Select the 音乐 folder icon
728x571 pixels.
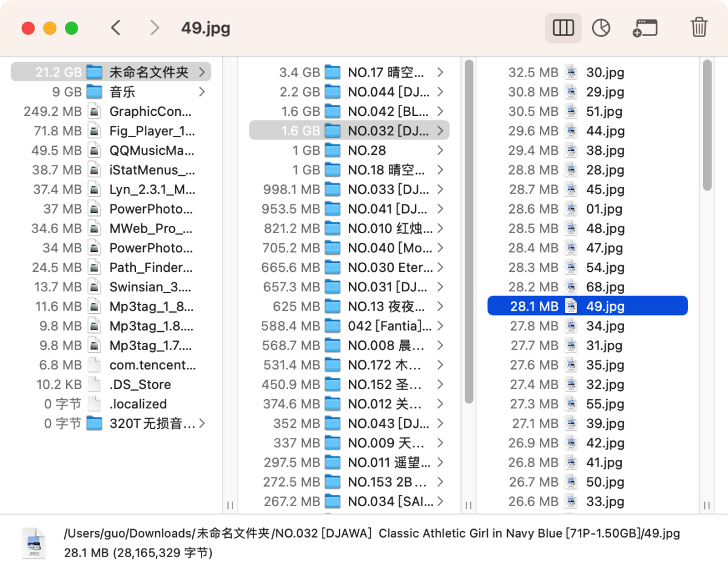[x=94, y=92]
